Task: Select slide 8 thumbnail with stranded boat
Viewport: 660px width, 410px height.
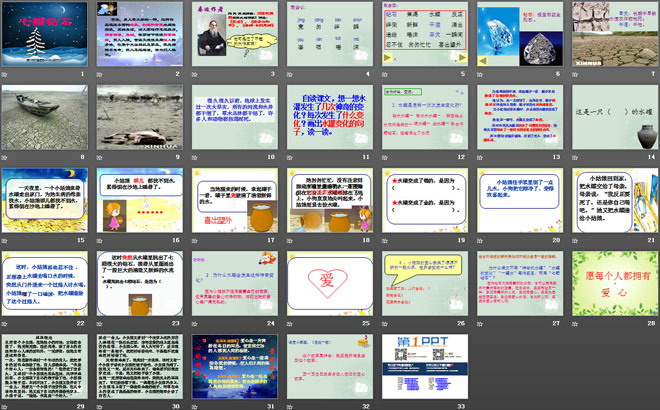Action: point(45,117)
